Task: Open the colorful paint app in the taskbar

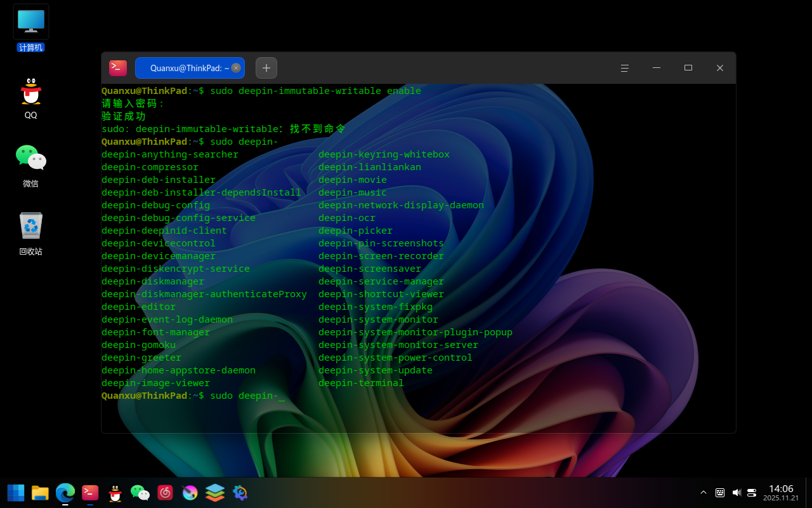Action: point(190,493)
